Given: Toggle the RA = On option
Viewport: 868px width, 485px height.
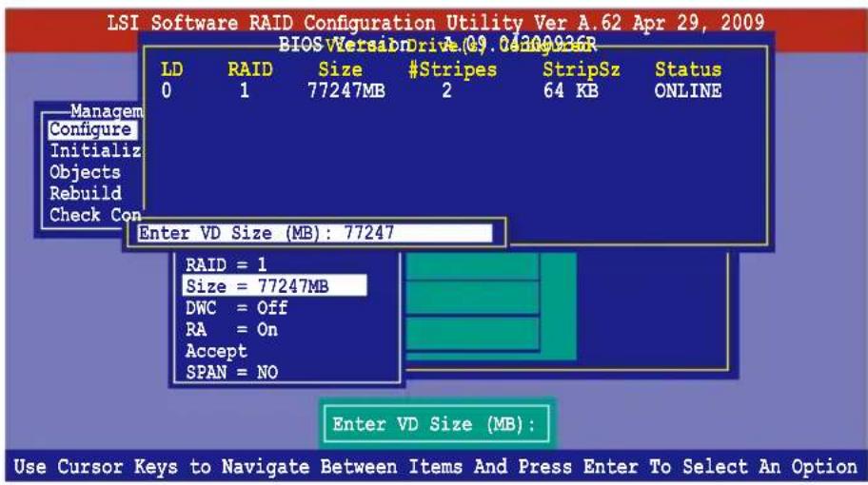Looking at the screenshot, I should (231, 330).
